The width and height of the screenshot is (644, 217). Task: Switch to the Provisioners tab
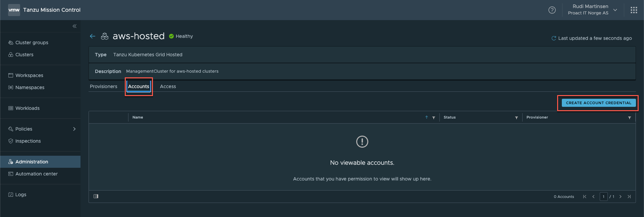104,86
